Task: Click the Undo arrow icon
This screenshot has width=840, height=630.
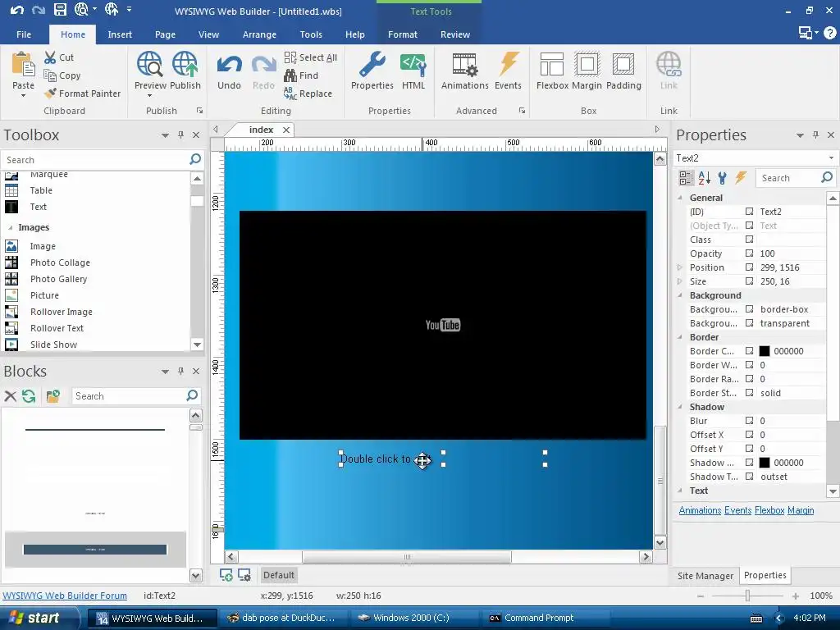Action: [x=230, y=65]
